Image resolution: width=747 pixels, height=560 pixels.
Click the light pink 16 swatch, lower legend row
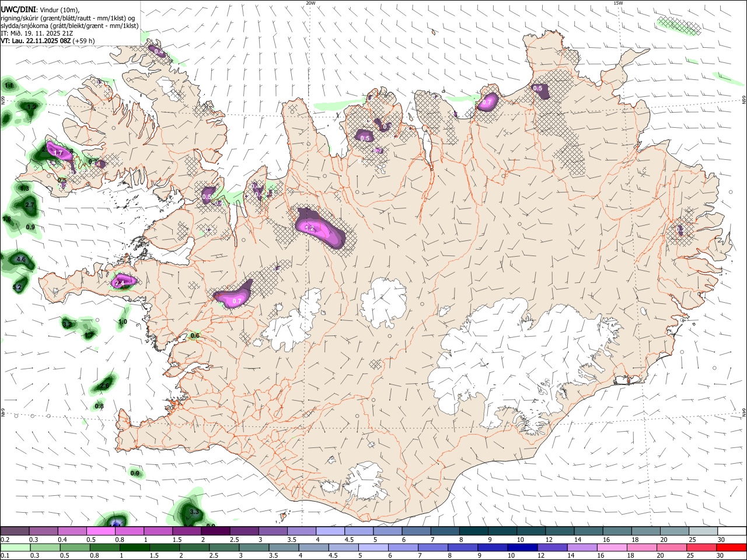coord(612,547)
